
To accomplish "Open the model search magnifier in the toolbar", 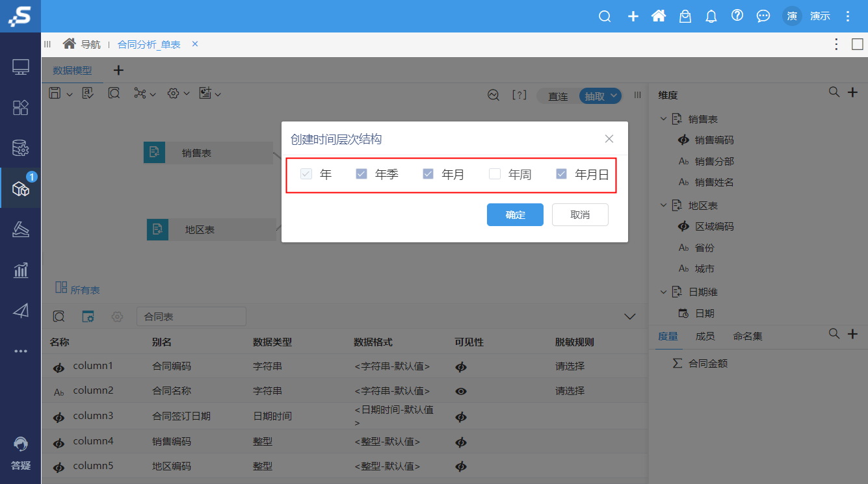I will [x=114, y=93].
